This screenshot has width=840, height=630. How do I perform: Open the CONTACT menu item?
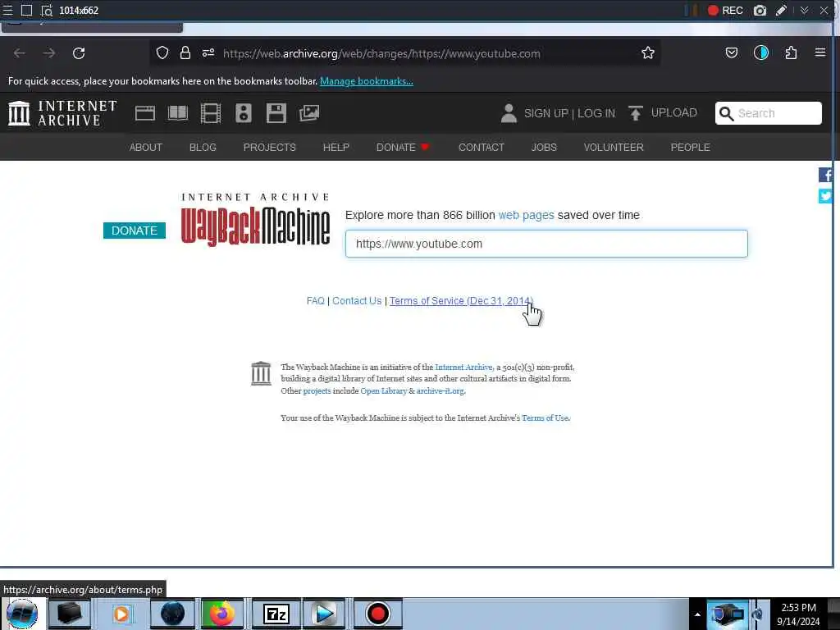[481, 148]
